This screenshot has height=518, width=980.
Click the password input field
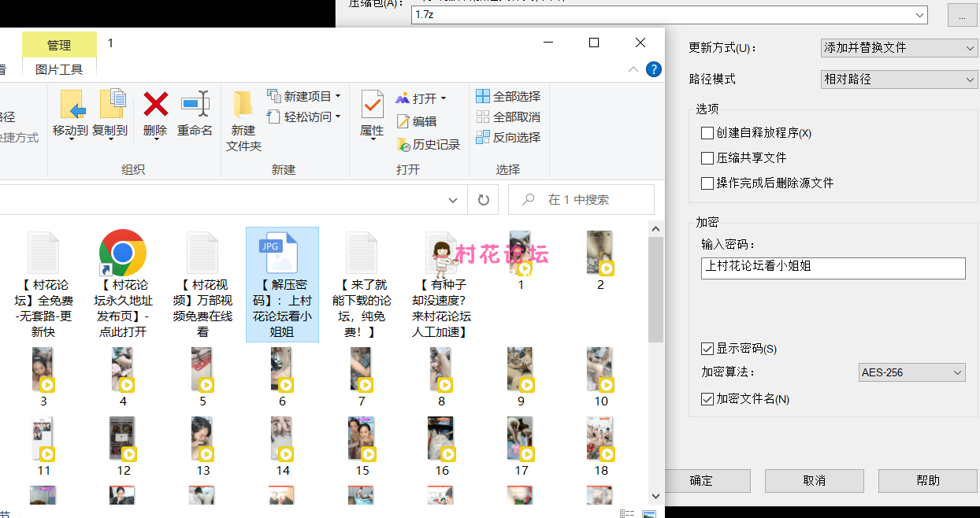pos(833,268)
